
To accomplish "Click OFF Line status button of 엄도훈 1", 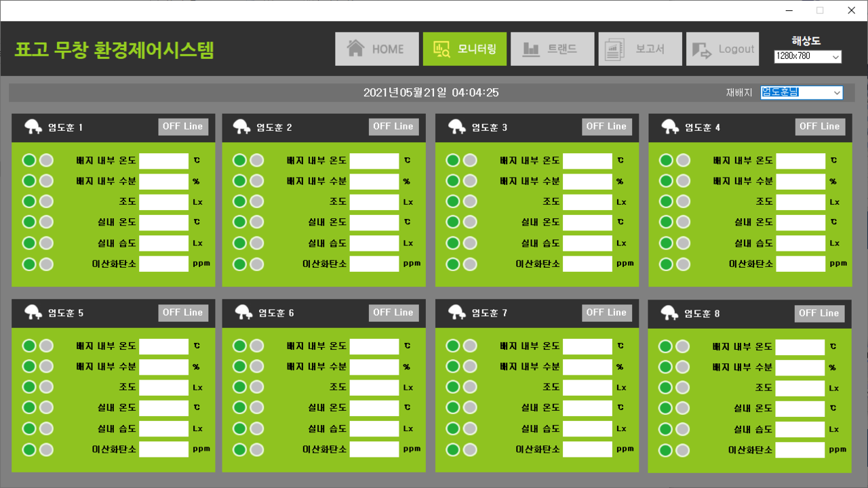I will pos(183,127).
